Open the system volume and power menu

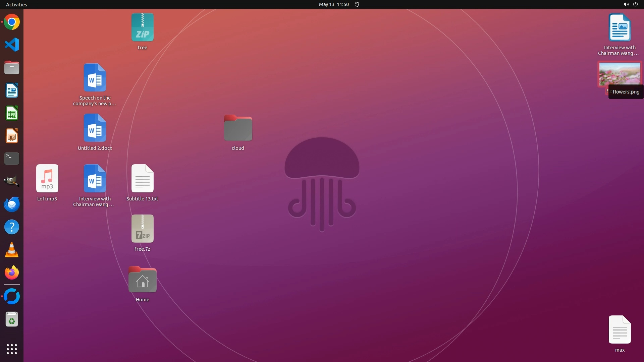(x=630, y=4)
